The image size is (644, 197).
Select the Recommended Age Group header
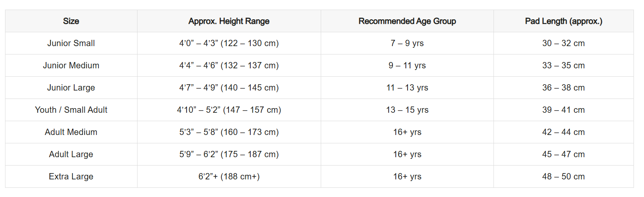pos(407,21)
